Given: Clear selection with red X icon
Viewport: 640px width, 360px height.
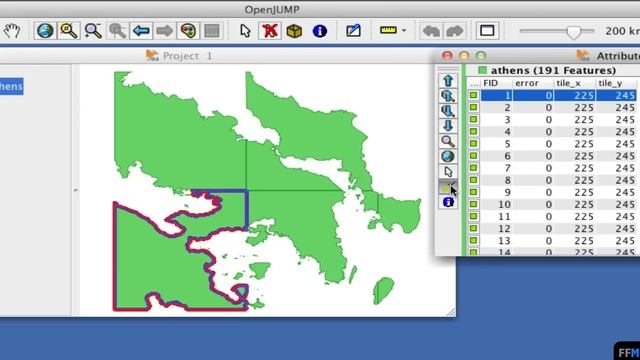Looking at the screenshot, I should coord(269,31).
